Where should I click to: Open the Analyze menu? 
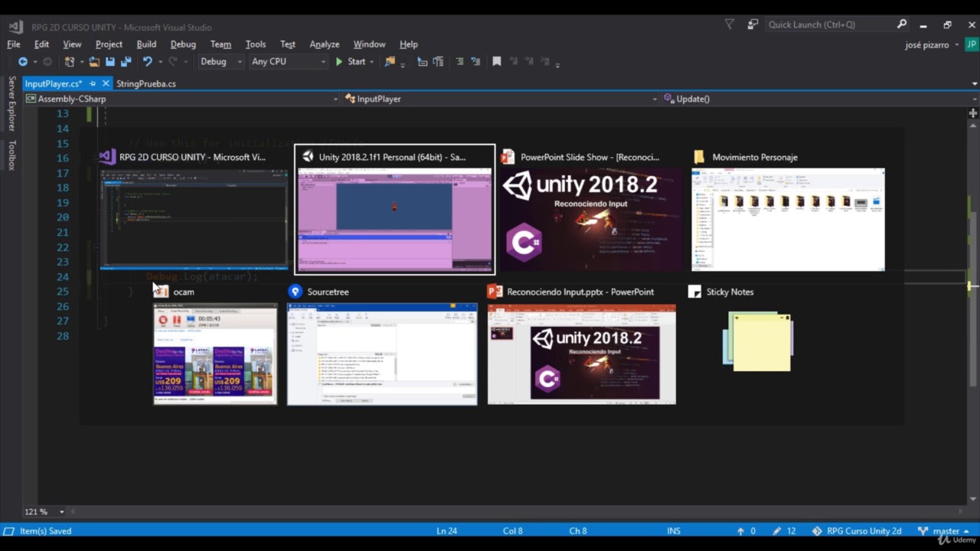(325, 44)
